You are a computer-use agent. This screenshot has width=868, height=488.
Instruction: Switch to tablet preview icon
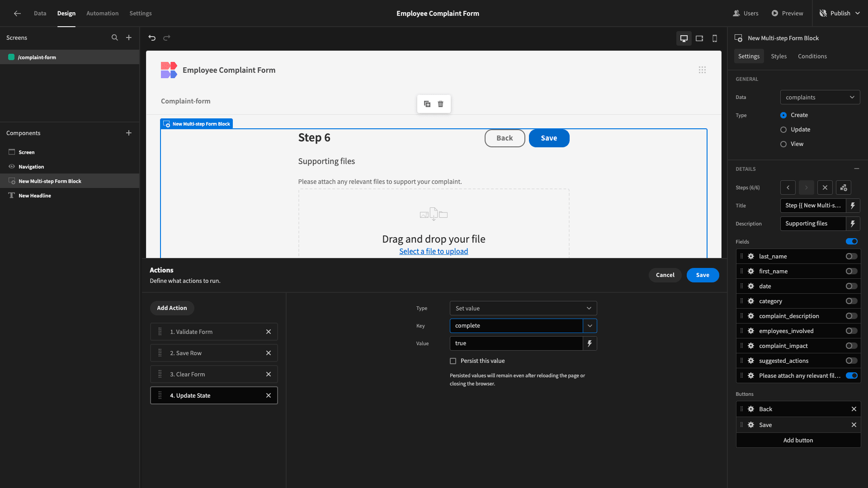pos(699,38)
